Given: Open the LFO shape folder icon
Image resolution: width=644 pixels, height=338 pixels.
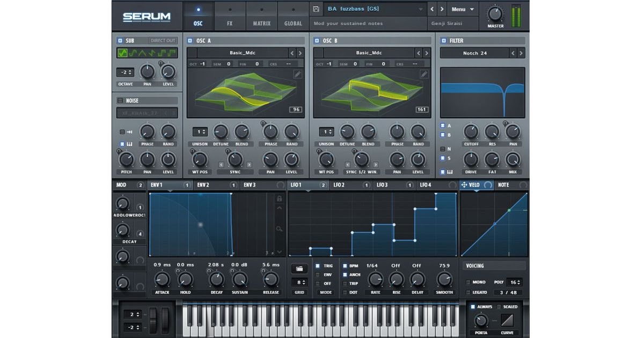Looking at the screenshot, I should (299, 268).
